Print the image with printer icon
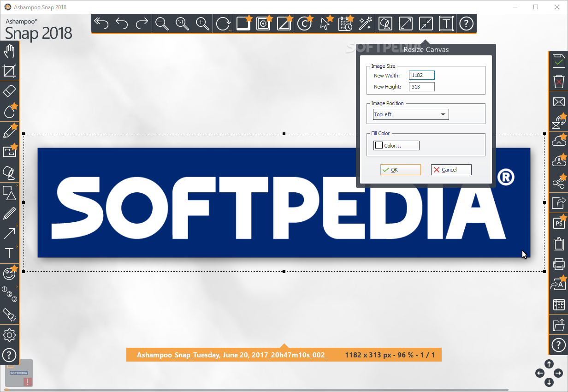Viewport: 568px width, 392px height. [x=559, y=264]
